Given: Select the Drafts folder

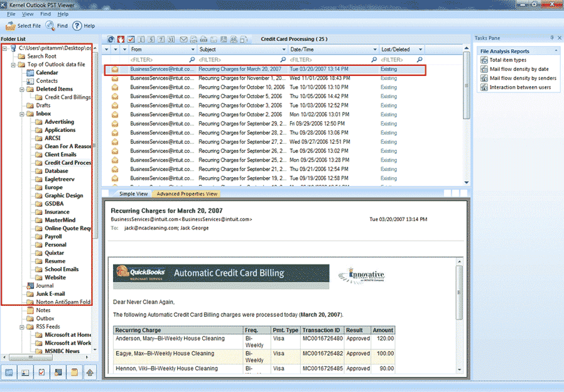Looking at the screenshot, I should (43, 106).
